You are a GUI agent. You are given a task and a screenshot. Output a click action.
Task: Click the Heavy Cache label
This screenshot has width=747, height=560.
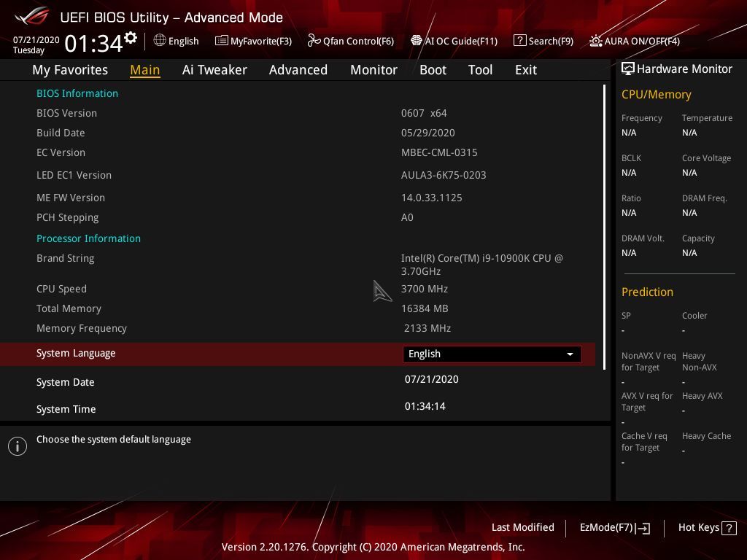click(x=706, y=436)
